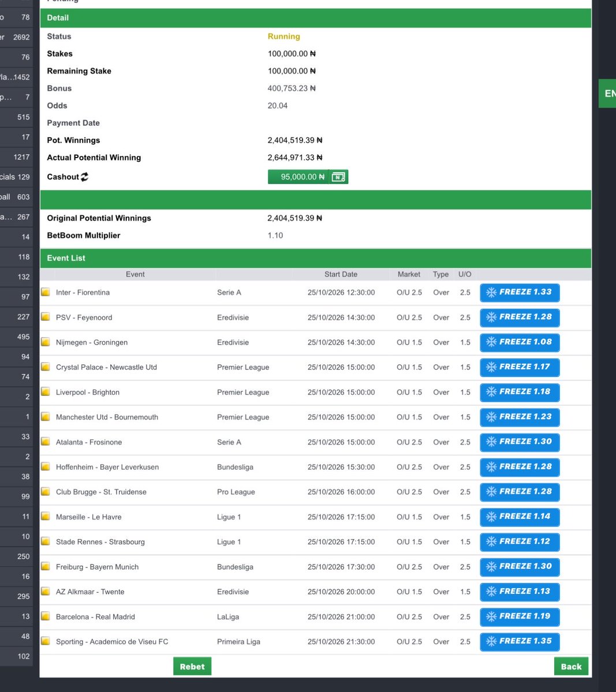Image resolution: width=616 pixels, height=692 pixels.
Task: Freeze Manchester Utd - Bournemouth odds at 1.23
Action: click(520, 417)
